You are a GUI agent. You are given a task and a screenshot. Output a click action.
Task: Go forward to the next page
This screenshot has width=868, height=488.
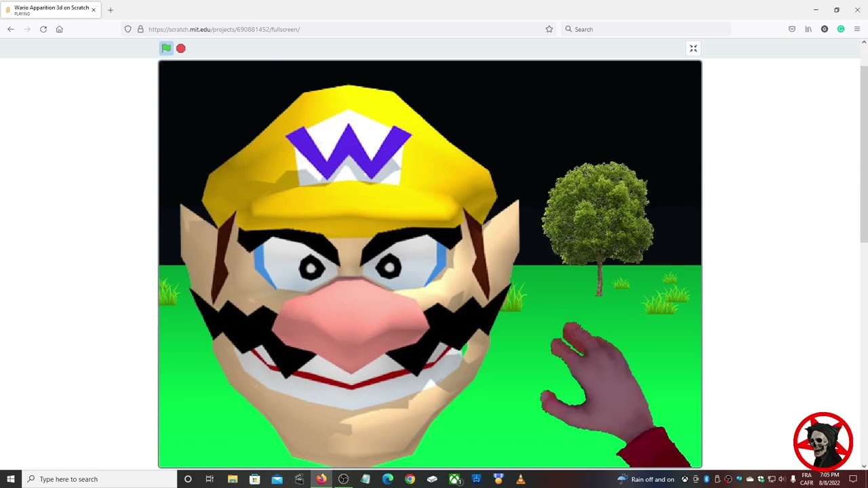[27, 29]
